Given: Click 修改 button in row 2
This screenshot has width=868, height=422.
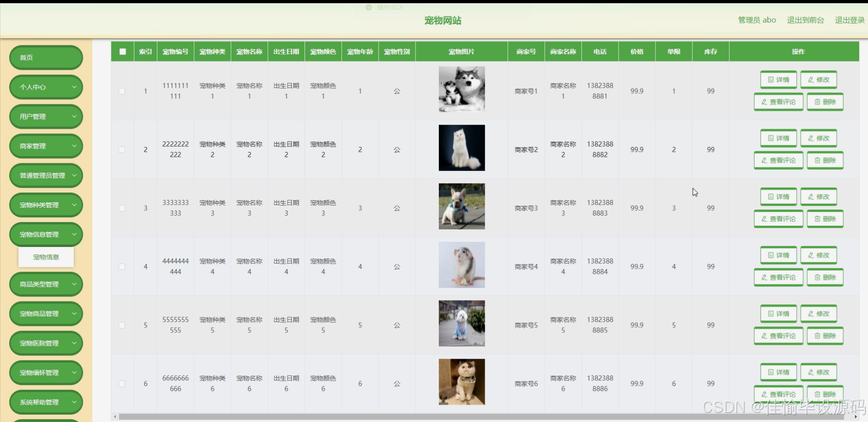Looking at the screenshot, I should point(818,138).
